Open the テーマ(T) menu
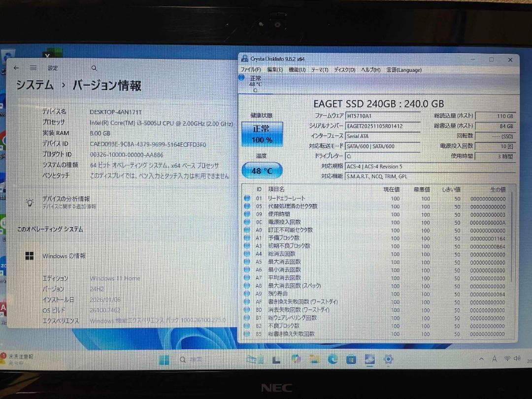 [320, 69]
